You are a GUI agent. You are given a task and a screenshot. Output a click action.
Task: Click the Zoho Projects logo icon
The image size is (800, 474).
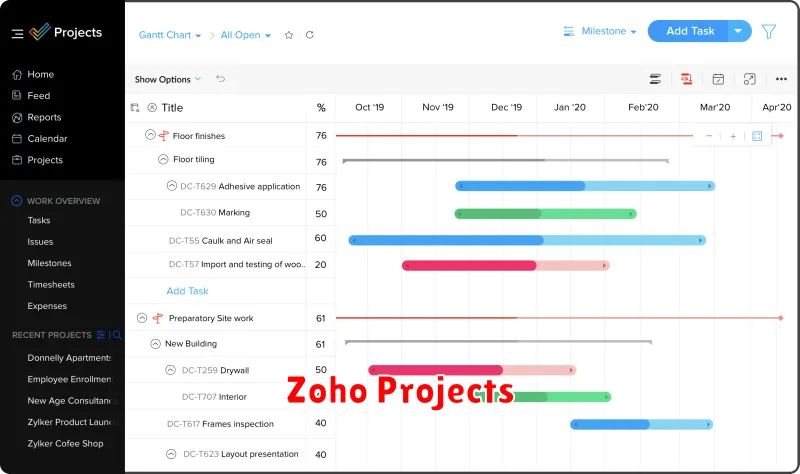pyautogui.click(x=39, y=32)
